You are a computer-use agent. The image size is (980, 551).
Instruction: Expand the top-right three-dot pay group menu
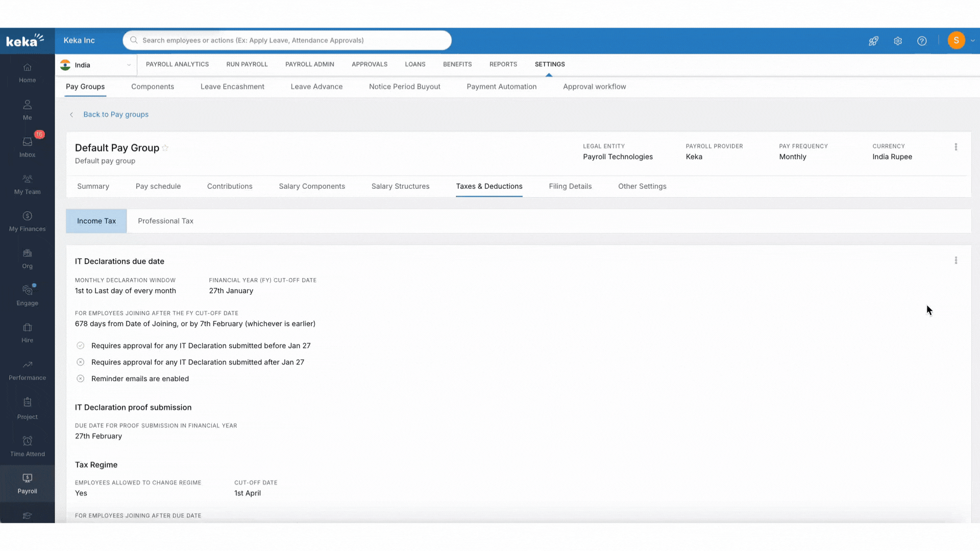click(956, 147)
